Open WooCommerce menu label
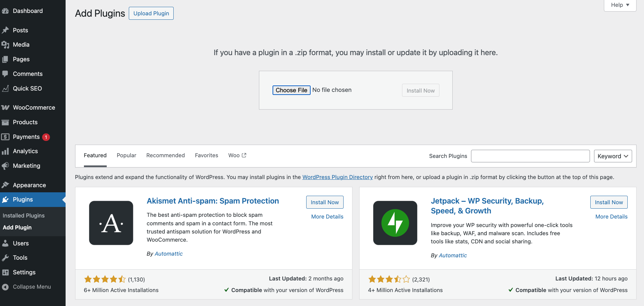Screen dimensions: 644x306 tap(34, 108)
